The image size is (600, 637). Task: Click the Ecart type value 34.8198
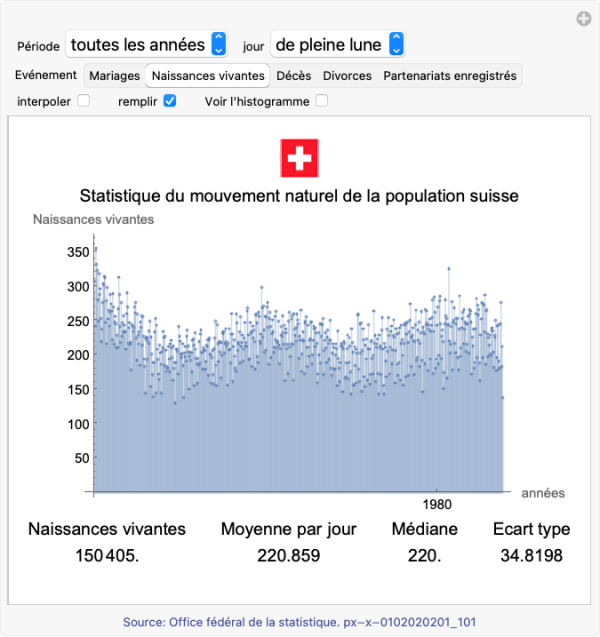(531, 556)
